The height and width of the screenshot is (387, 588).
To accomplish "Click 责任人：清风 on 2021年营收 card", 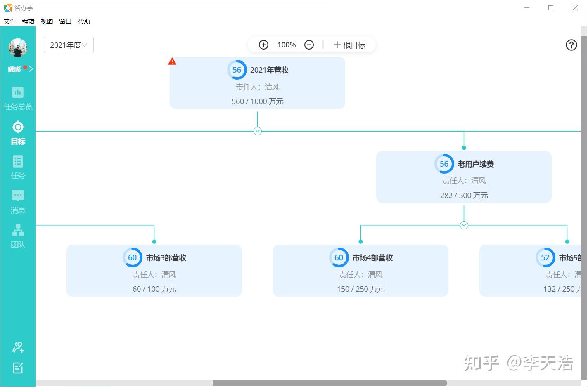I will click(257, 87).
